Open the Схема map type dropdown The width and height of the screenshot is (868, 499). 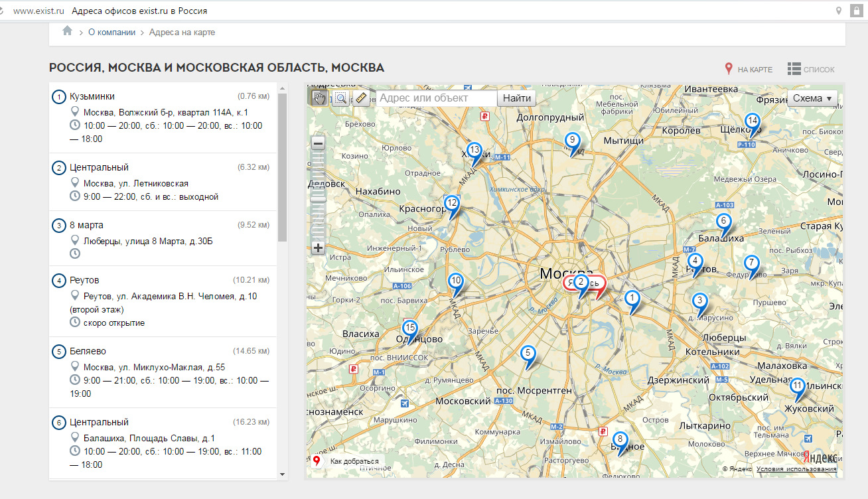click(812, 98)
